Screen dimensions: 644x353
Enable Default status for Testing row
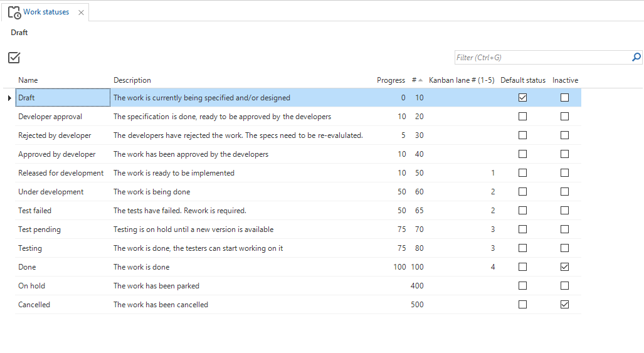[522, 248]
